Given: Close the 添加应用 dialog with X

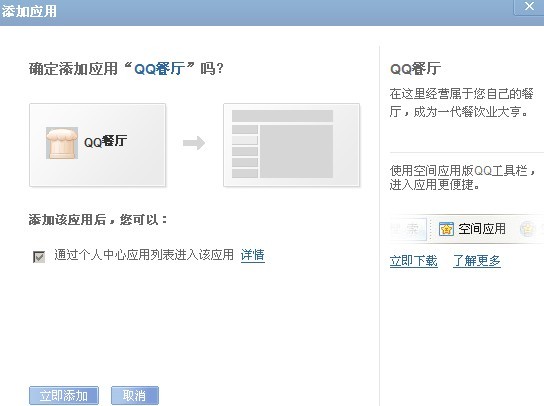Looking at the screenshot, I should (x=529, y=7).
